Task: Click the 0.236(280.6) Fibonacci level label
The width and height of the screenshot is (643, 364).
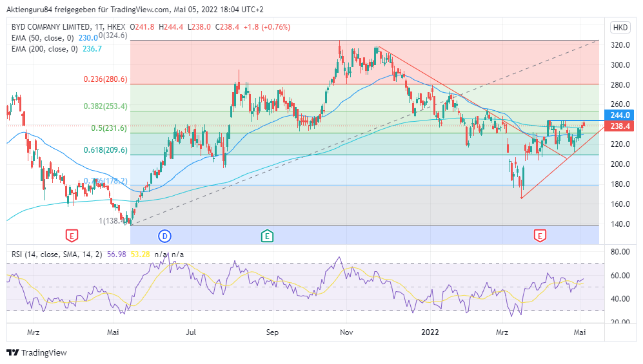Action: [105, 79]
